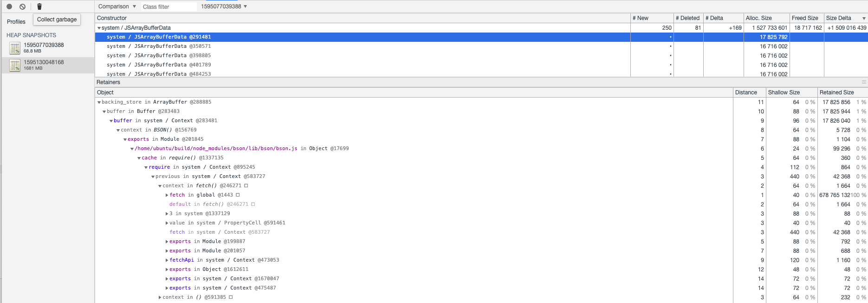Sort by # Delta column header
The height and width of the screenshot is (303, 868).
pos(723,18)
